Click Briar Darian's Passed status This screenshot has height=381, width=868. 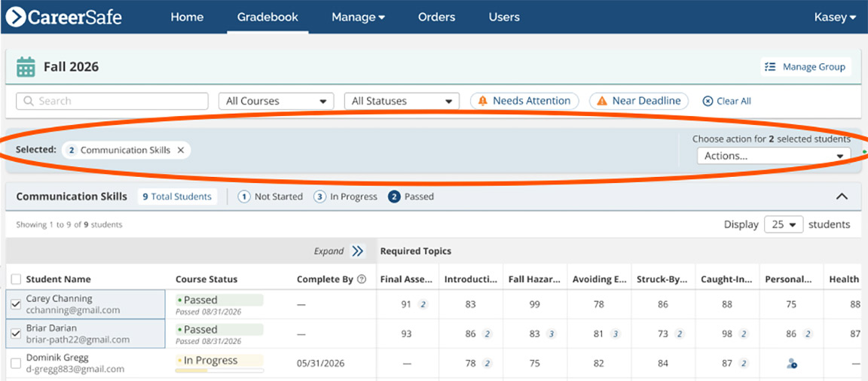pos(219,330)
